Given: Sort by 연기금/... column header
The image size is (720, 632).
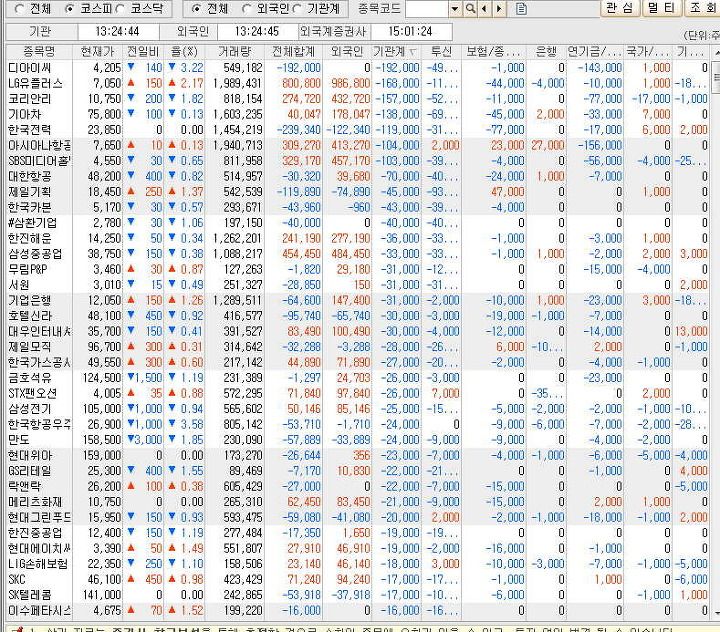Looking at the screenshot, I should [595, 52].
